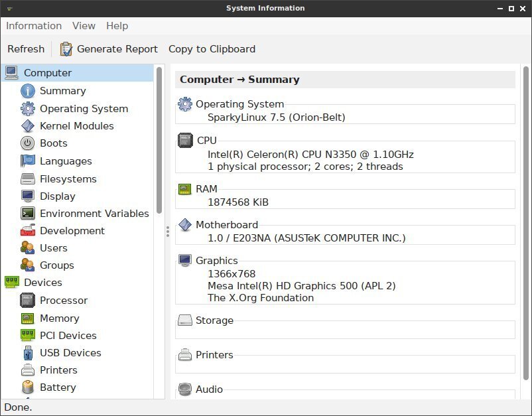Click the CPU chip icon in the summary panel
532x416 pixels.
tap(184, 140)
